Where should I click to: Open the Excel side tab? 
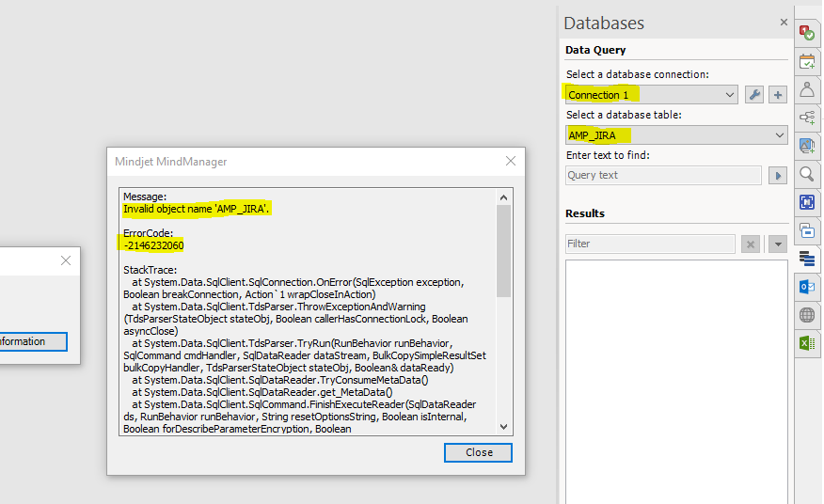click(x=807, y=343)
